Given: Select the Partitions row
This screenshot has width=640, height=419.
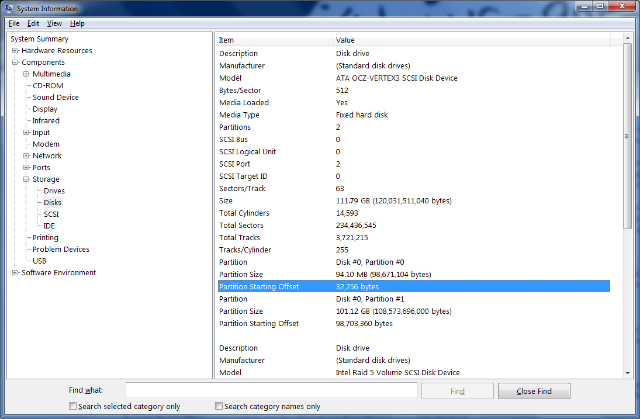Looking at the screenshot, I should pyautogui.click(x=414, y=127).
